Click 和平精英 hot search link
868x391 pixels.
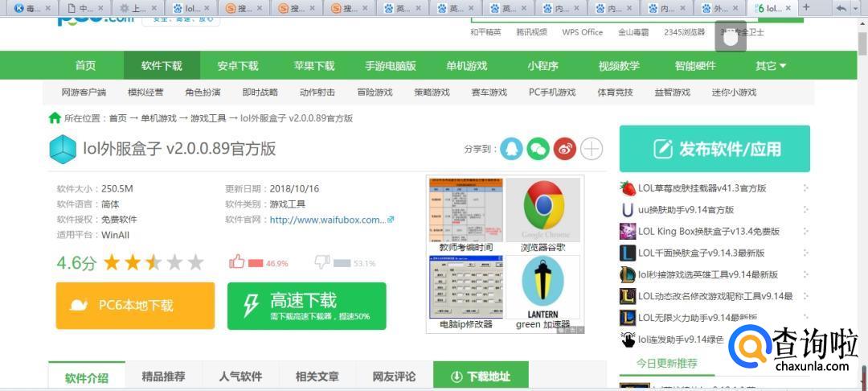click(x=485, y=32)
